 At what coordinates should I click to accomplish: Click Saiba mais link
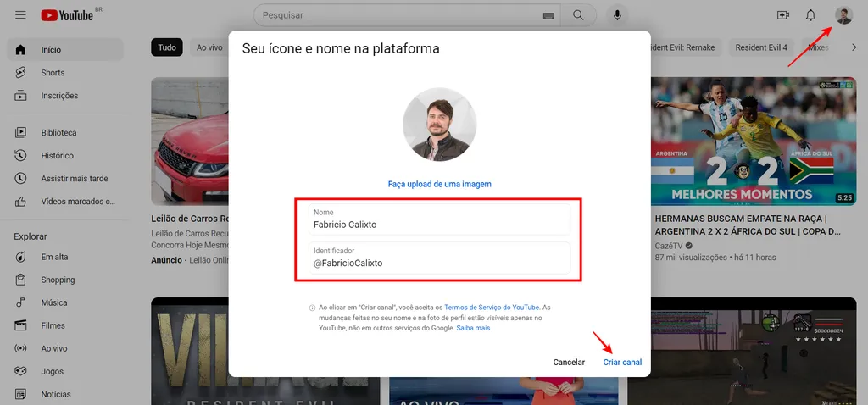473,328
